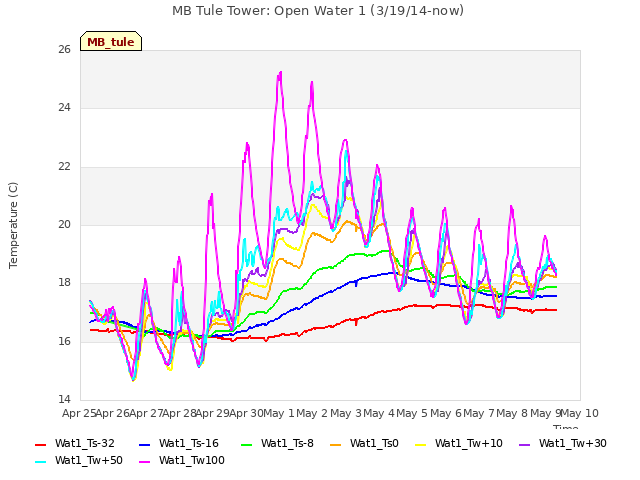Select the Wat1_Tw+10 legend label
This screenshot has height=480, width=640.
pos(469,443)
